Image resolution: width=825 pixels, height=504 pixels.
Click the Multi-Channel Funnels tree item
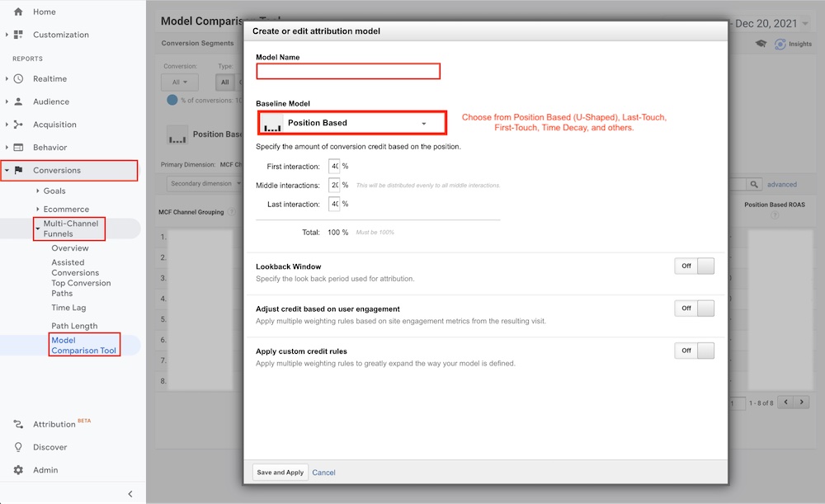[x=70, y=228]
